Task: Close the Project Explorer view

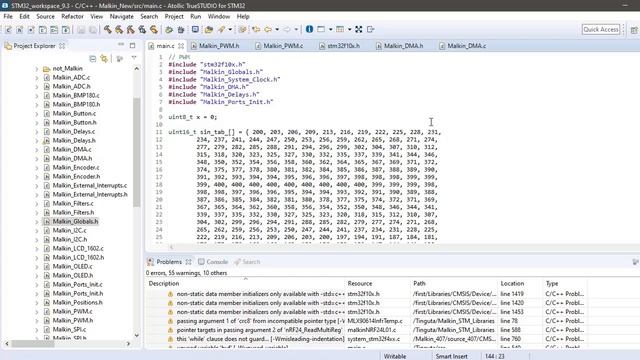Action: pyautogui.click(x=62, y=46)
